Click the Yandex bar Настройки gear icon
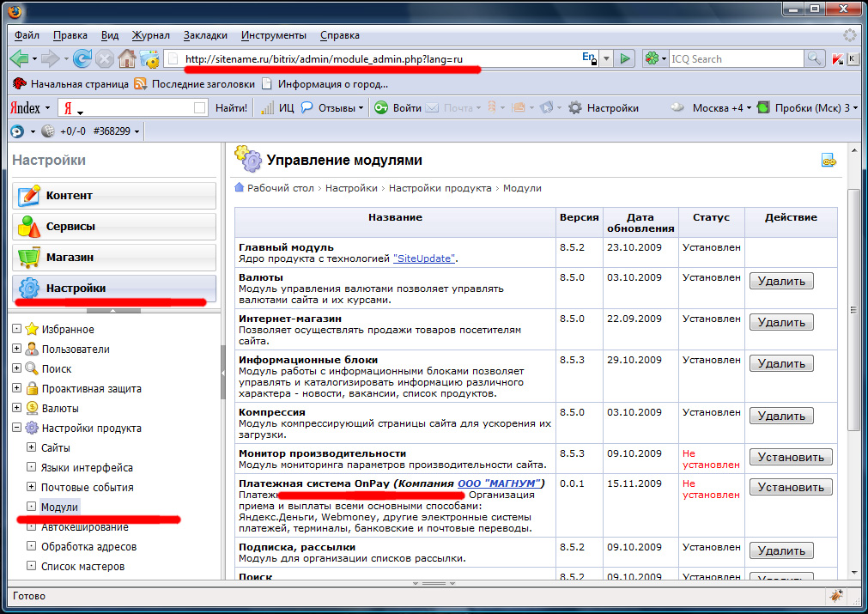 click(x=575, y=107)
